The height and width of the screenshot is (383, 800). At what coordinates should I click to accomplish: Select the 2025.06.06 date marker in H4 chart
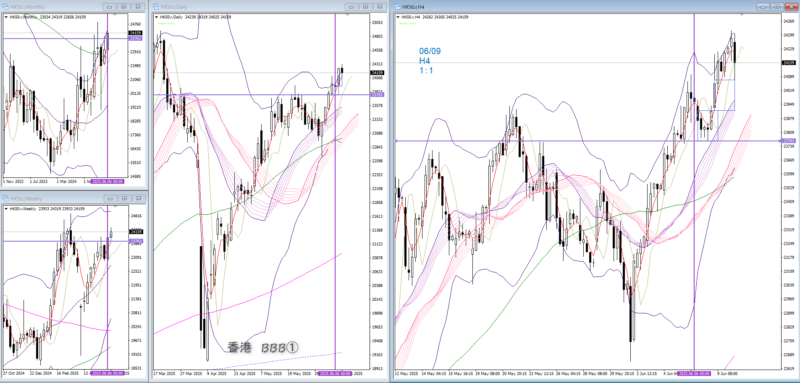click(x=694, y=373)
